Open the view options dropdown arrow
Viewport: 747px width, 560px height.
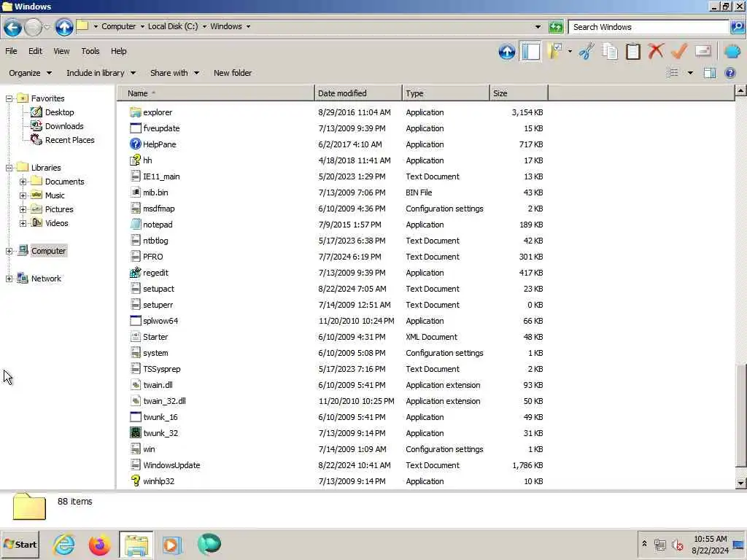[x=690, y=73]
